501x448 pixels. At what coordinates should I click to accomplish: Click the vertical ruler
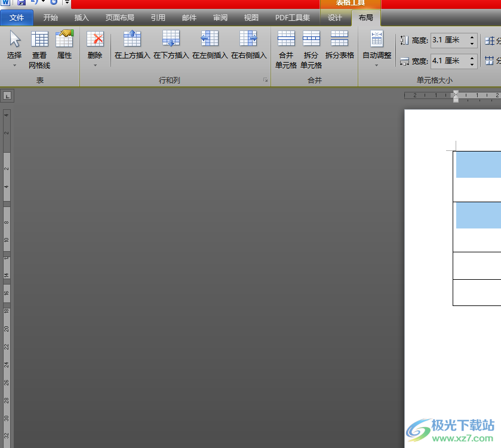[x=7, y=277]
